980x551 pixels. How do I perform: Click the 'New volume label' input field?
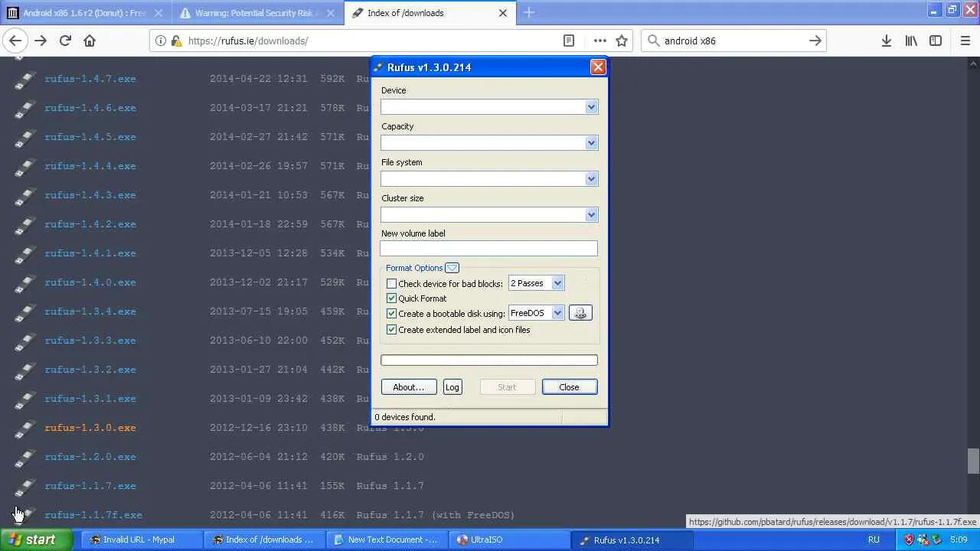488,249
